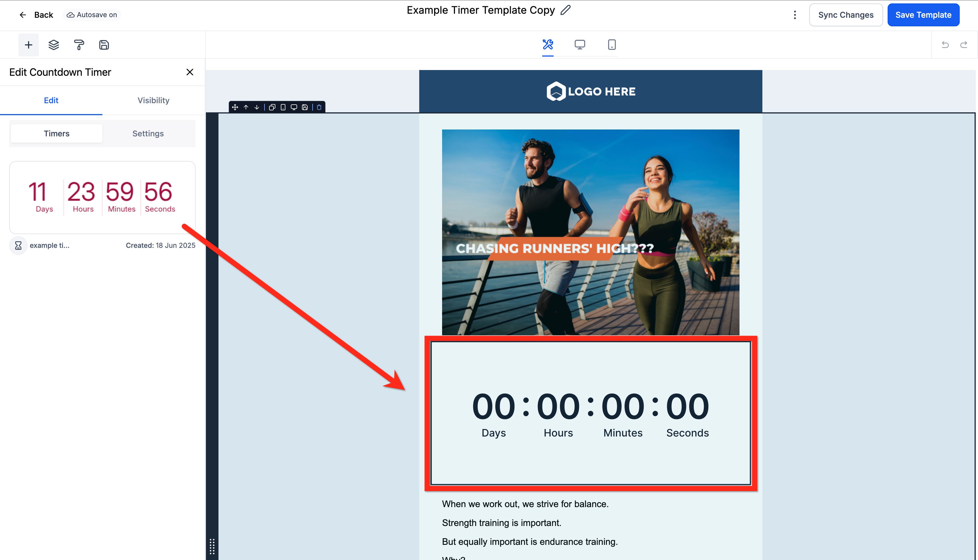Select the Settings sub-tab
The width and height of the screenshot is (978, 560).
(148, 133)
